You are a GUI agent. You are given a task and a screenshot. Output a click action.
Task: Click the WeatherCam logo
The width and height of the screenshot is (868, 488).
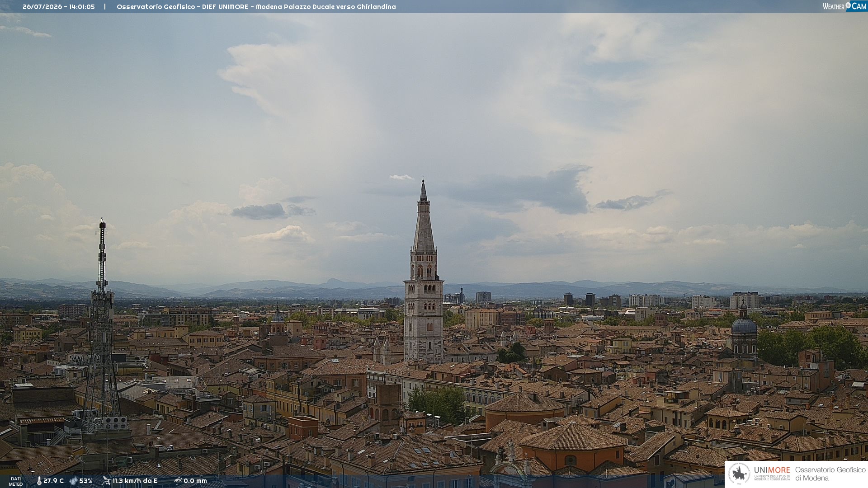(x=844, y=6)
